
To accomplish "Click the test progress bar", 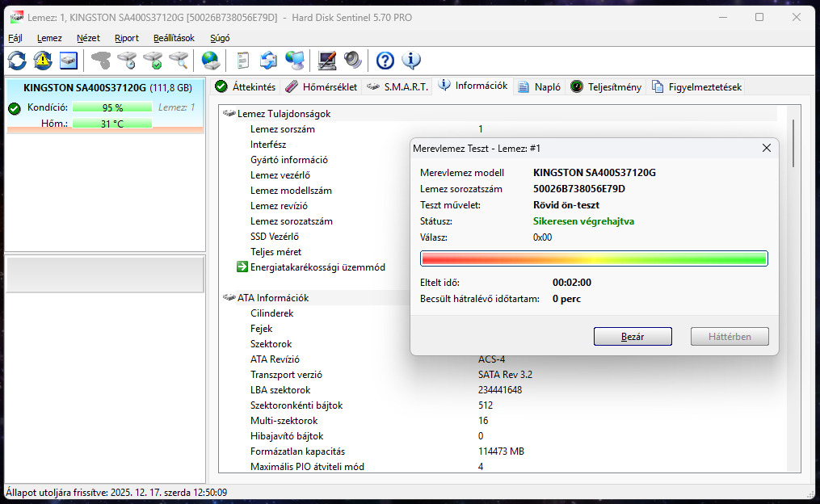I will point(594,258).
